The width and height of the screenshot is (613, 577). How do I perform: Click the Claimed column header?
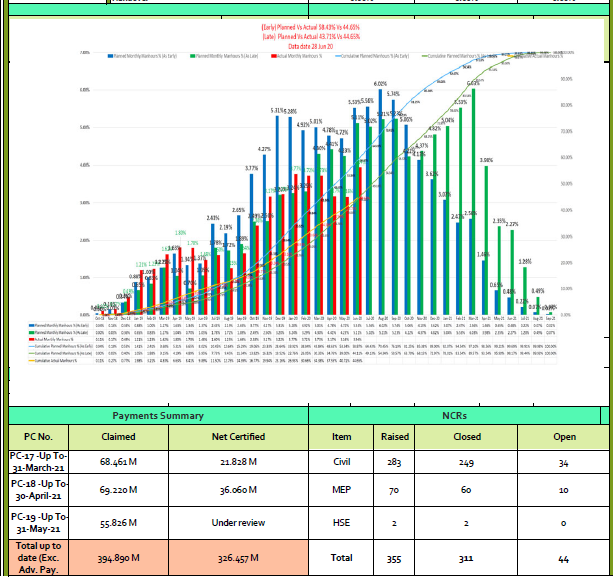[118, 436]
